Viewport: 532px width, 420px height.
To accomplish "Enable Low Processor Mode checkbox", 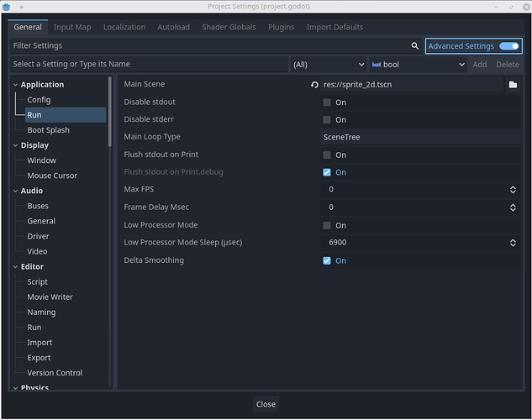I will click(327, 225).
